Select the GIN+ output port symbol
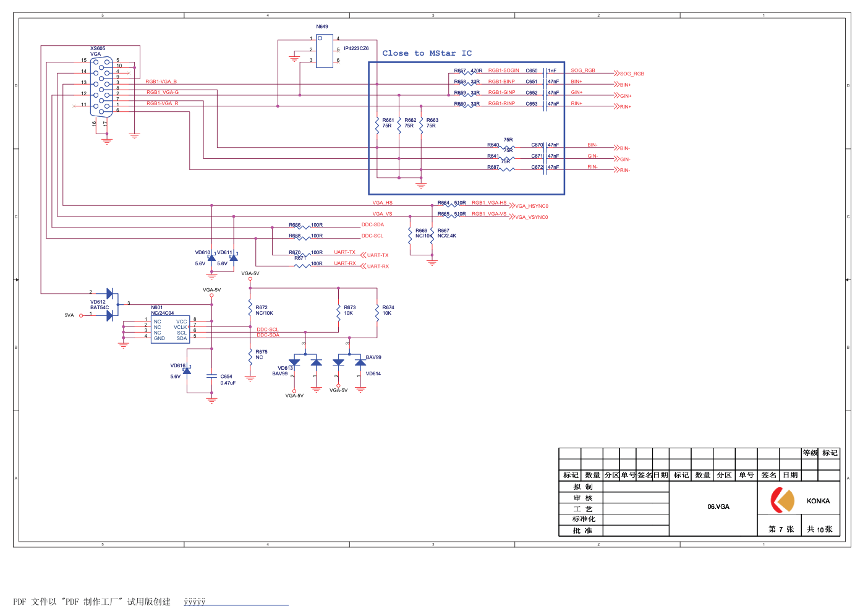This screenshot has width=868, height=614. pyautogui.click(x=616, y=95)
